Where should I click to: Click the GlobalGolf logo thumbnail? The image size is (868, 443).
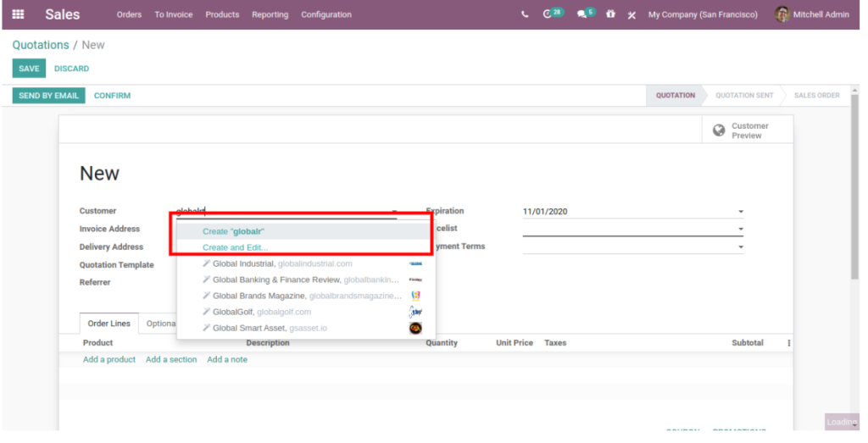415,312
